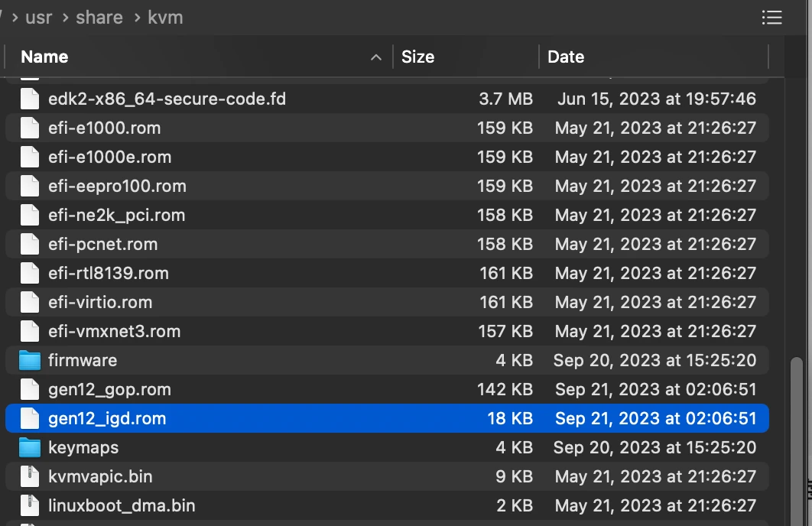
Task: Click the firmware folder icon
Action: (x=29, y=360)
